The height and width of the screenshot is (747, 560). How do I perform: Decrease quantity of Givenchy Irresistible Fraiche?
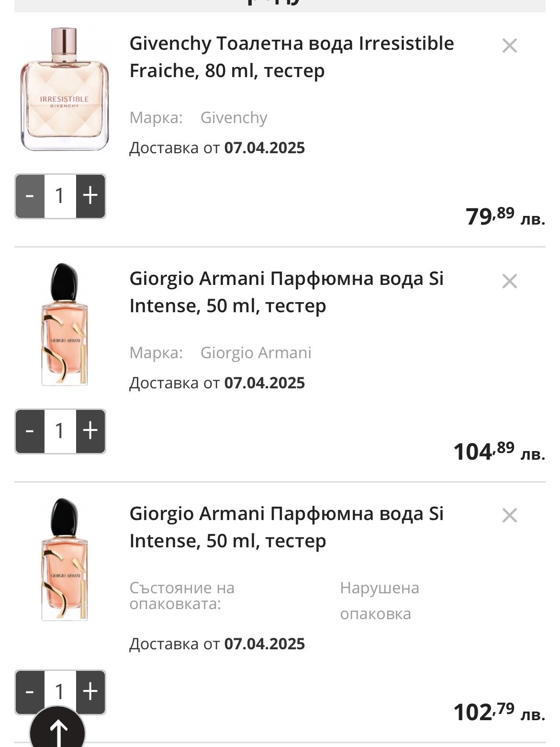click(x=30, y=196)
